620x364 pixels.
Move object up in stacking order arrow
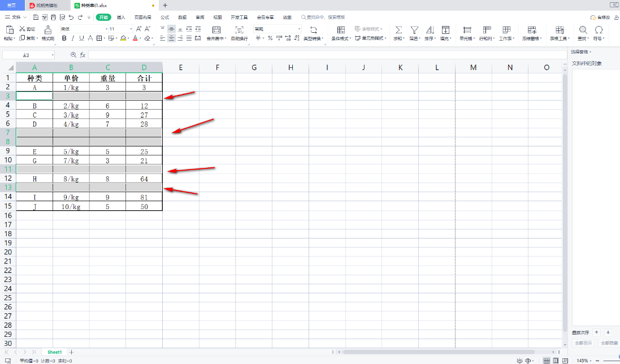click(597, 332)
